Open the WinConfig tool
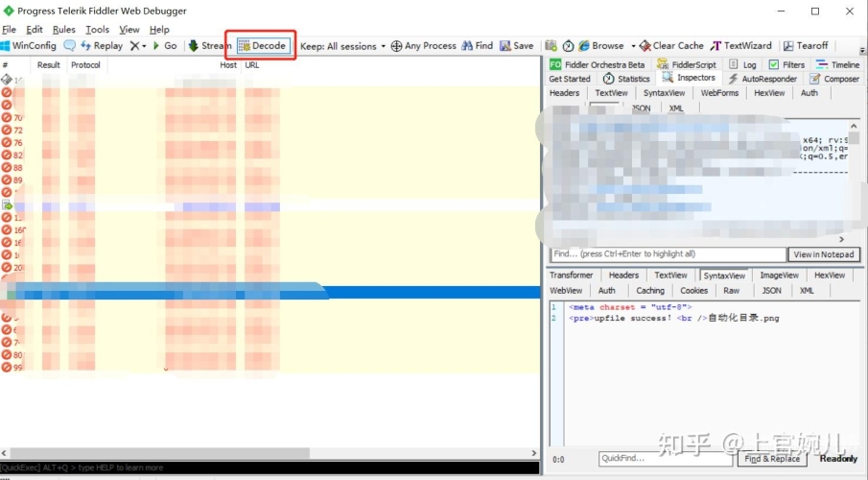 [29, 45]
